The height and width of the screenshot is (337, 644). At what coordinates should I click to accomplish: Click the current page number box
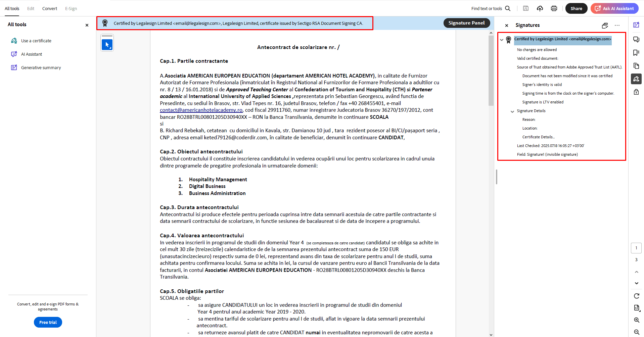[636, 248]
